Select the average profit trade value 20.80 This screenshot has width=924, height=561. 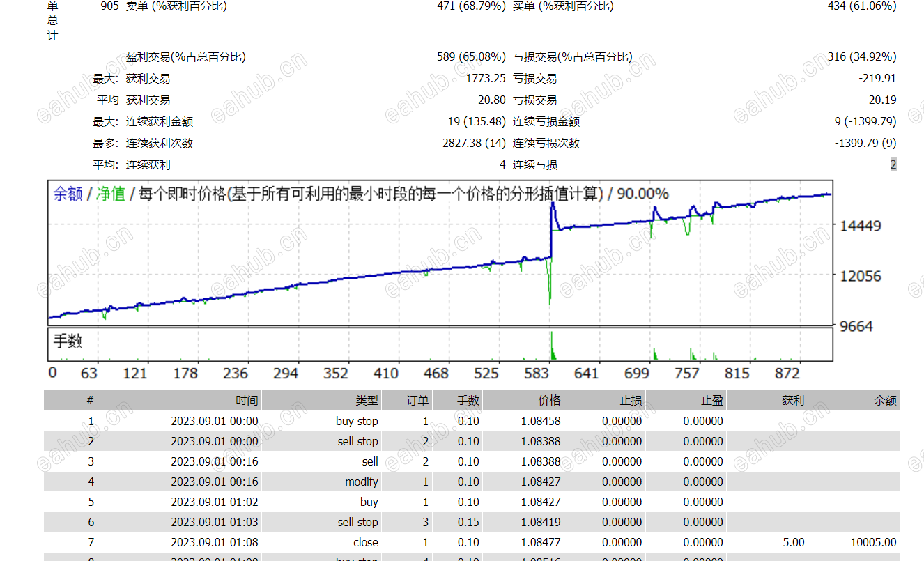492,100
